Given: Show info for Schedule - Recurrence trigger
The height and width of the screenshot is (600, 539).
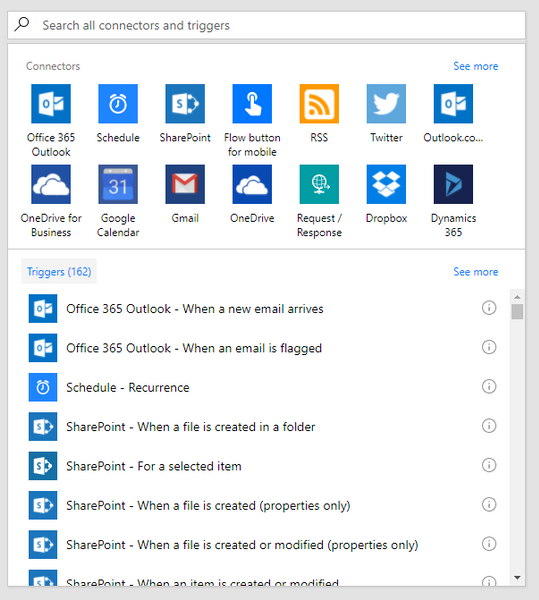Looking at the screenshot, I should coord(489,386).
